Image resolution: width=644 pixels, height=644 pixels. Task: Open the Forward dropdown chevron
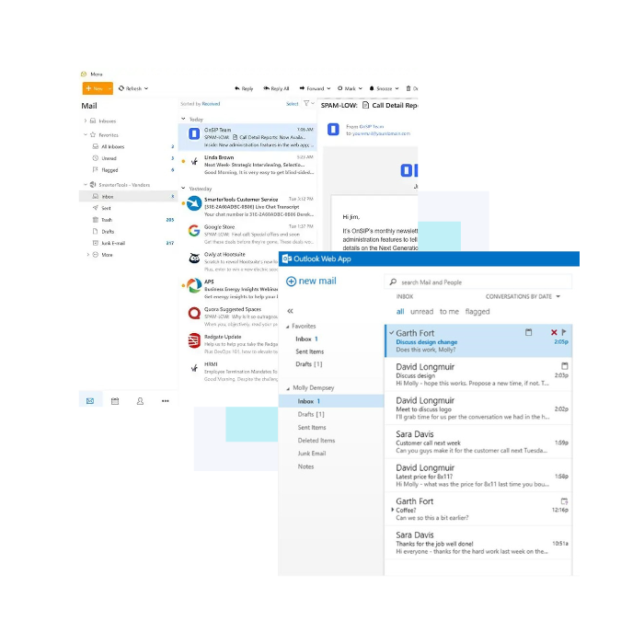[x=328, y=88]
